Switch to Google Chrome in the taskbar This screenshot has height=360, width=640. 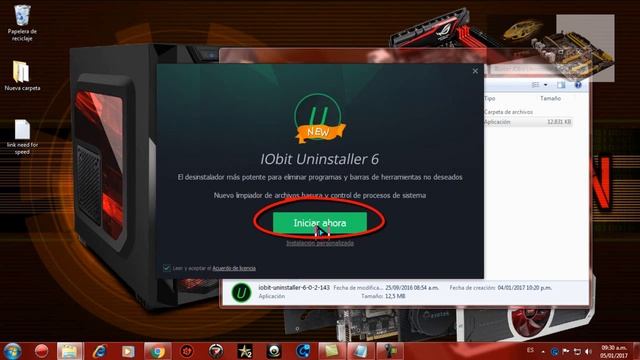(x=157, y=351)
